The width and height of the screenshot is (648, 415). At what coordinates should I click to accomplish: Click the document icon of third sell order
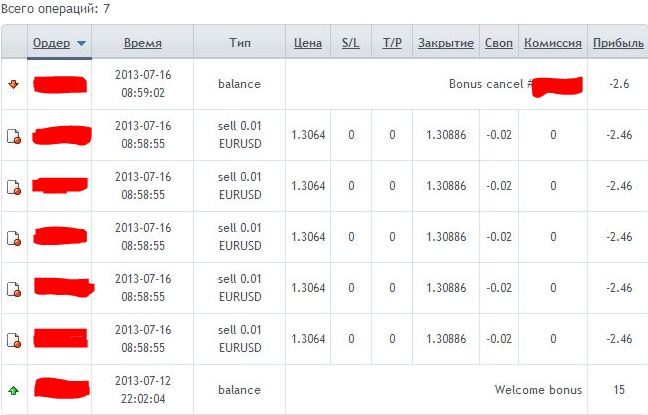coord(14,238)
